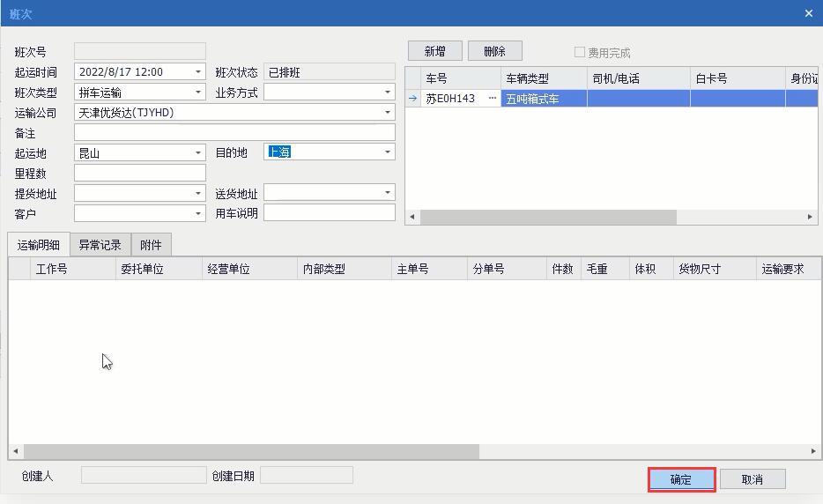Click the ellipsis button beside 苏E0H143
The image size is (823, 504).
point(492,99)
